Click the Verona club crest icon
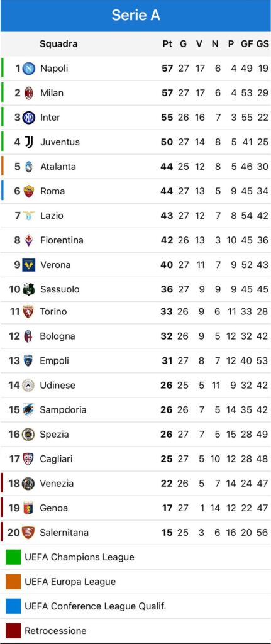This screenshot has height=644, width=271. 29,265
